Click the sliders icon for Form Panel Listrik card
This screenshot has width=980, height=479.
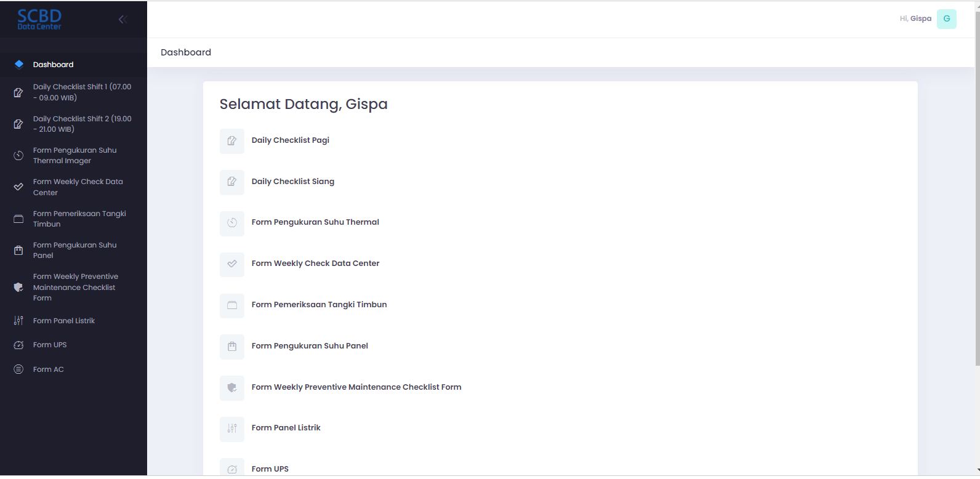click(x=232, y=429)
